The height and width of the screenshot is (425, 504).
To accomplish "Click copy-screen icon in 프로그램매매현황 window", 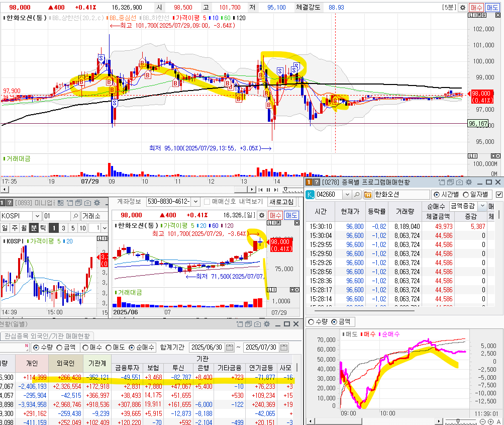I will (450, 183).
